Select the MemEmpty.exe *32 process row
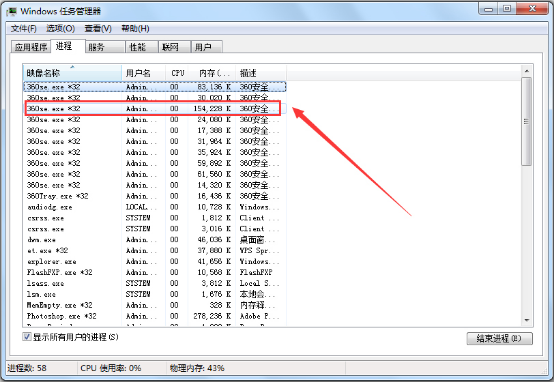Image resolution: width=554 pixels, height=382 pixels. coord(155,305)
